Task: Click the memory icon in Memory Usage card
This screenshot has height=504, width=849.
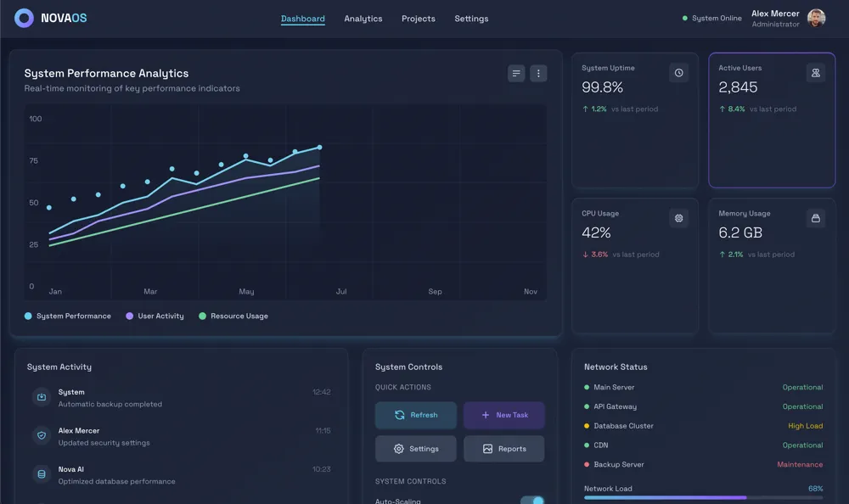Action: coord(815,218)
